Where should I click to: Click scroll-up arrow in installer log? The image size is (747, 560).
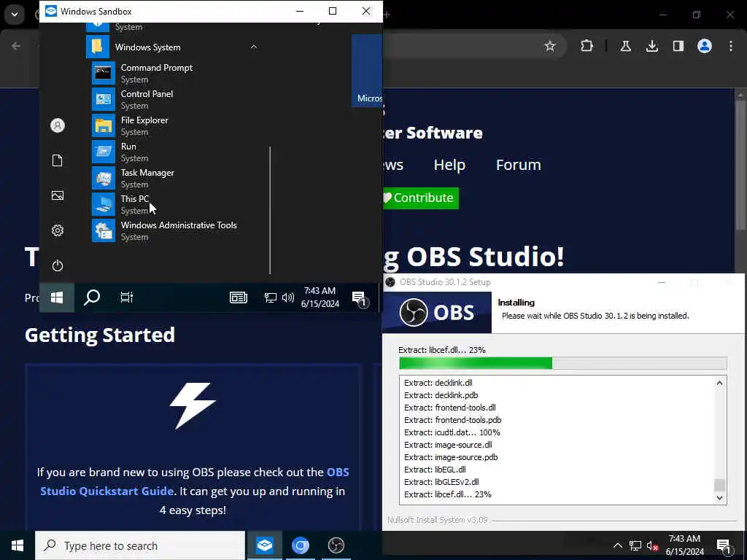pyautogui.click(x=719, y=383)
